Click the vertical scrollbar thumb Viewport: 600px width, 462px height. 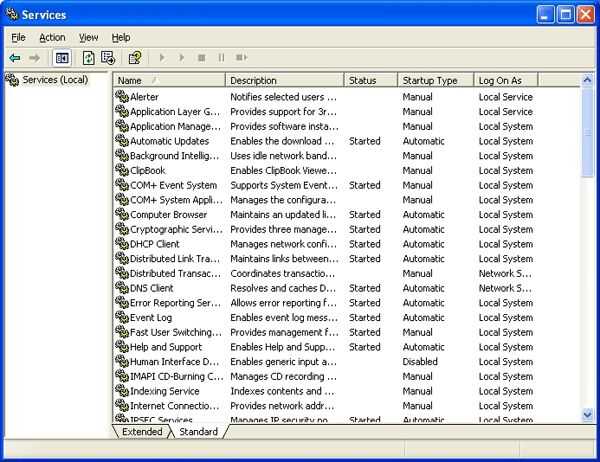(x=587, y=132)
